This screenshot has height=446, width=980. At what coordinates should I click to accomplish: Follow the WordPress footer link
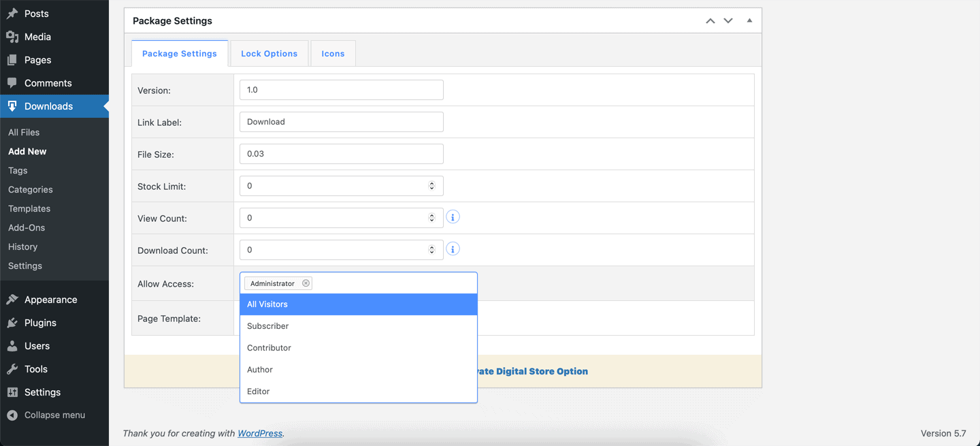pyautogui.click(x=259, y=433)
